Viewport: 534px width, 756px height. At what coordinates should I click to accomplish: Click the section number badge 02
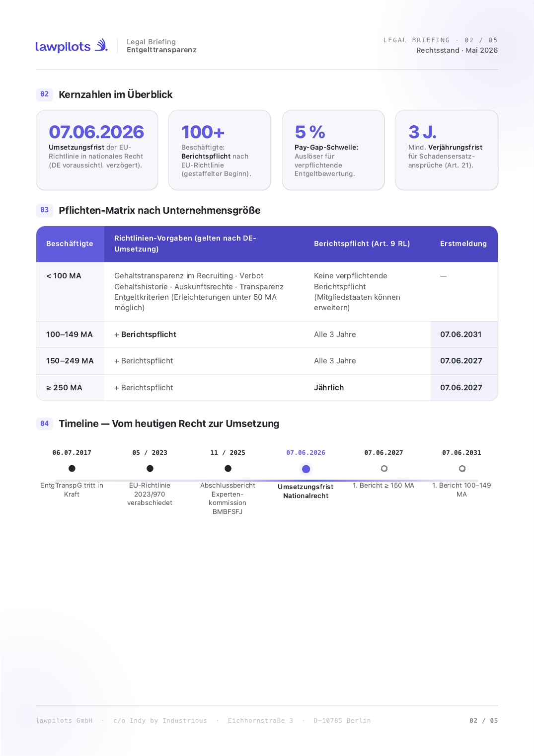pyautogui.click(x=45, y=94)
